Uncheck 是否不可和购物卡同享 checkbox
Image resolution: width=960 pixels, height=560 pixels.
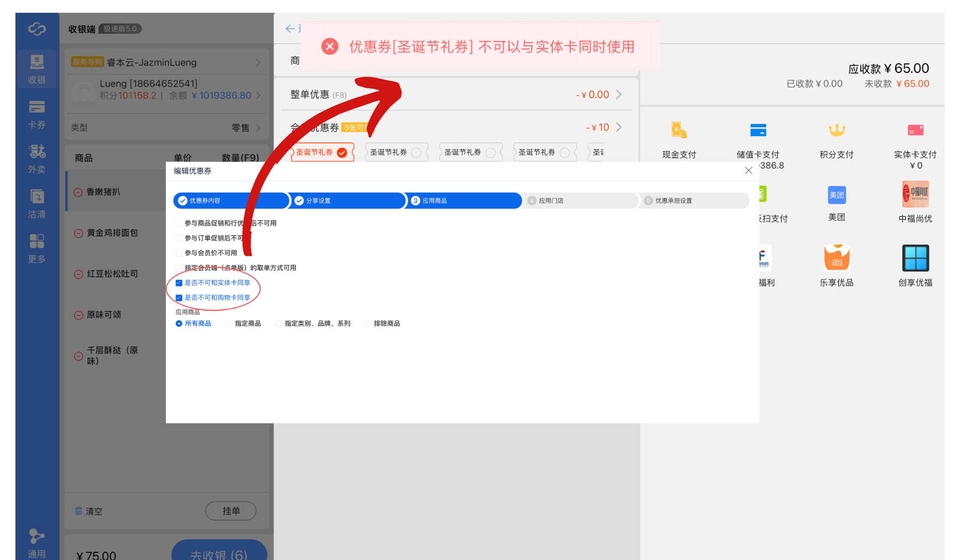[179, 298]
